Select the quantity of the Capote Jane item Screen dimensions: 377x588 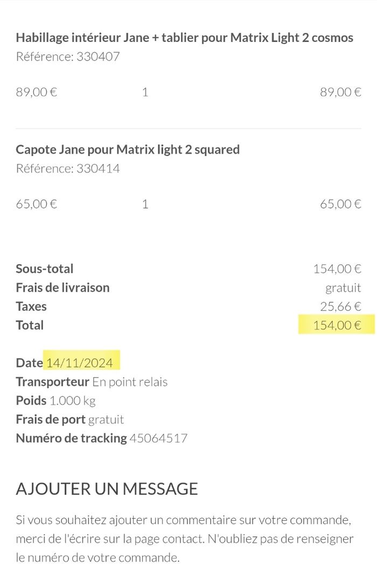click(x=145, y=204)
